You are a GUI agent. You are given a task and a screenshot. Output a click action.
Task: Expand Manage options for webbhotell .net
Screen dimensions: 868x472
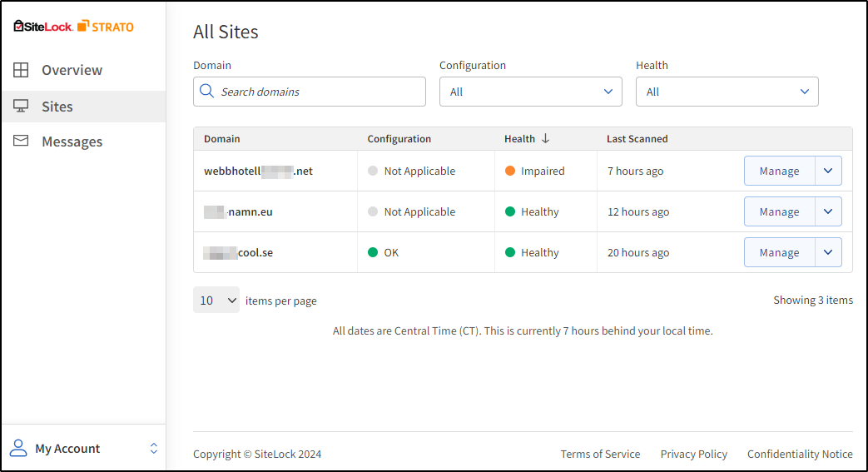[x=828, y=171]
